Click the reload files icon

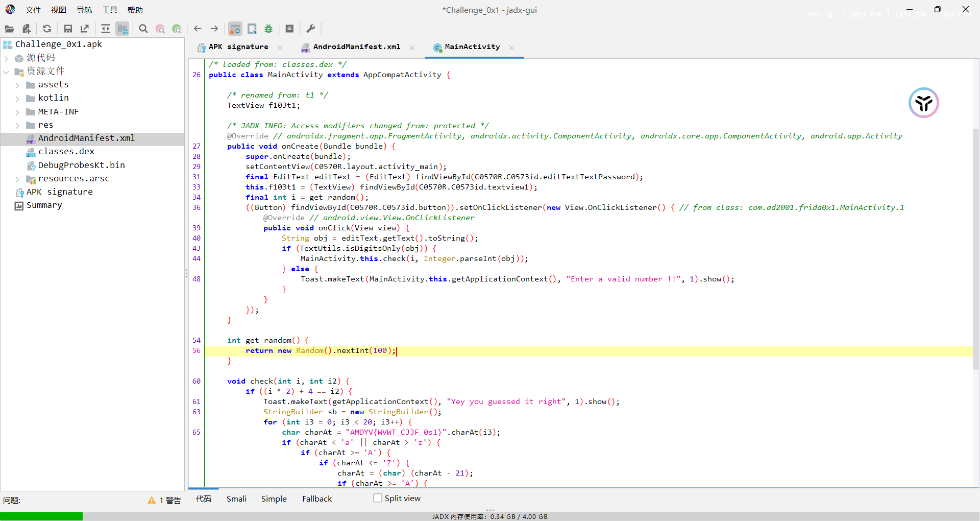tap(47, 29)
